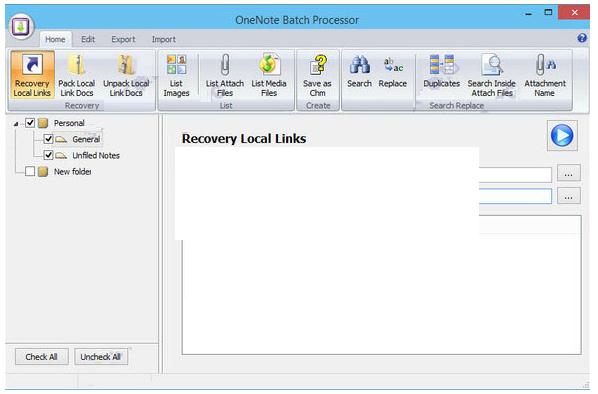Choose the List Images icon

click(x=176, y=75)
